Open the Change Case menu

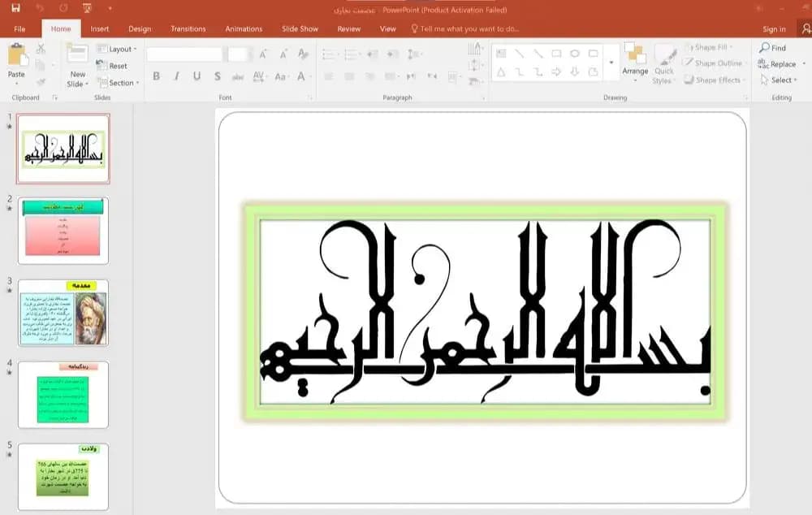[281, 76]
